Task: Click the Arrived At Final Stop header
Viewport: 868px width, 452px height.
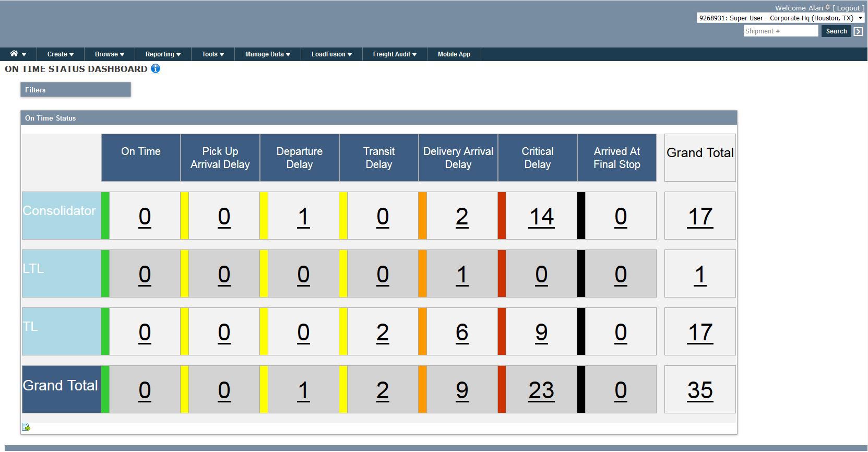Action: (x=617, y=158)
